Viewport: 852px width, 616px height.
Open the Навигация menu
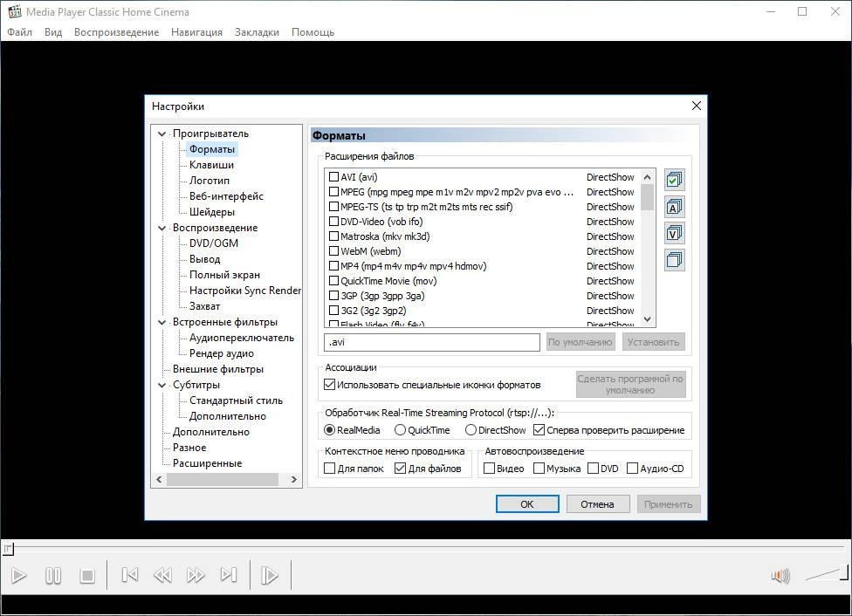(196, 32)
